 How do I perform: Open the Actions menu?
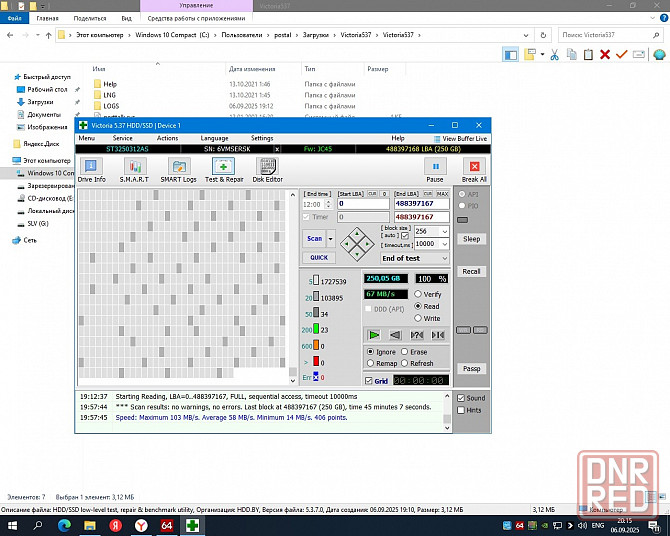[x=168, y=138]
